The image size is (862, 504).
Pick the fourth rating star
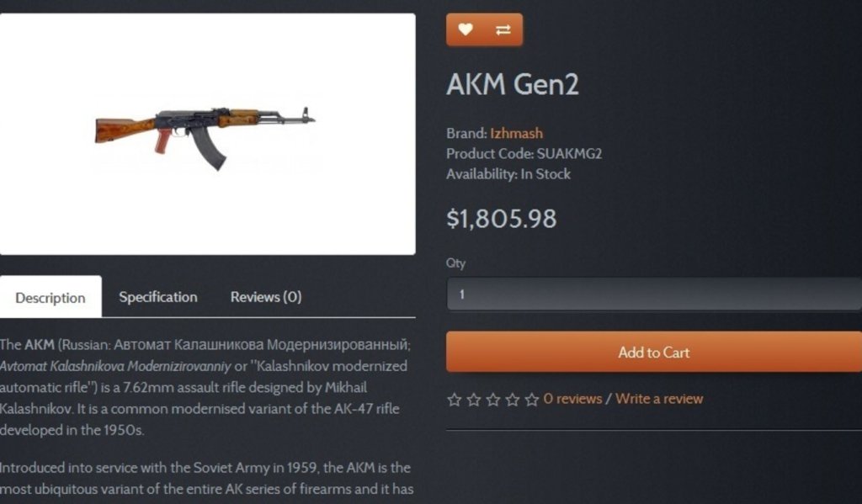[513, 400]
